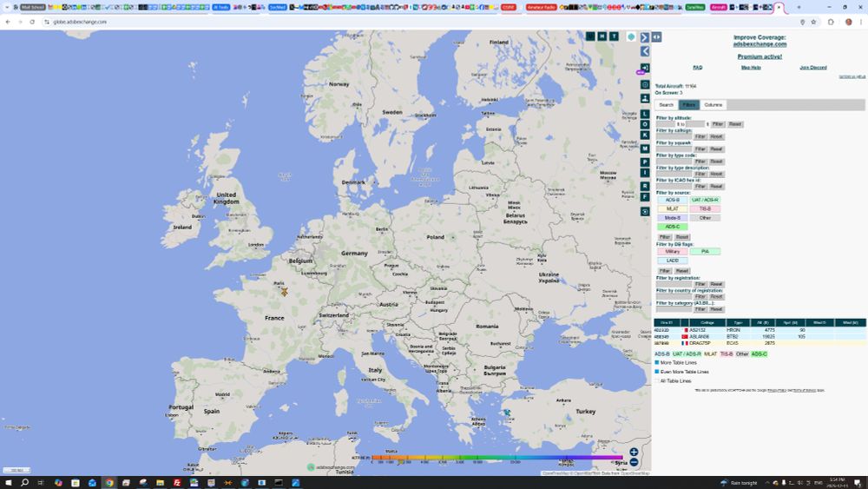Enable More Table Lines checkbox
This screenshot has height=489, width=868.
coord(657,363)
